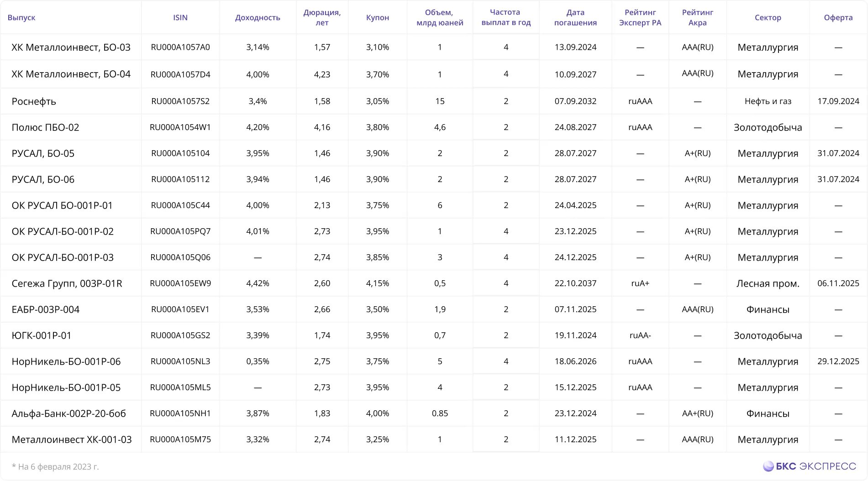Click ISIN 'RU000A105C44'

pyautogui.click(x=180, y=205)
